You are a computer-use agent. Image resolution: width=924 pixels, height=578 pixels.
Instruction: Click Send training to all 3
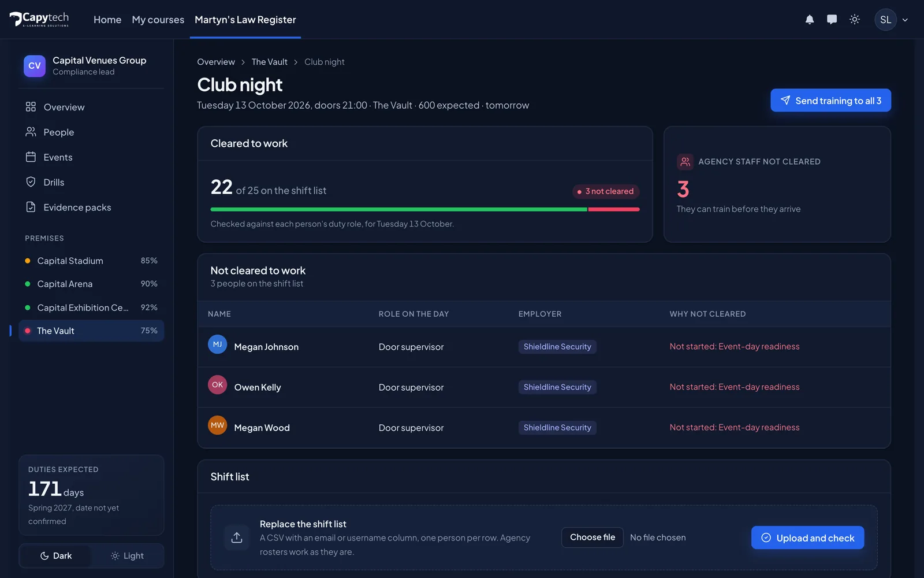click(x=830, y=101)
